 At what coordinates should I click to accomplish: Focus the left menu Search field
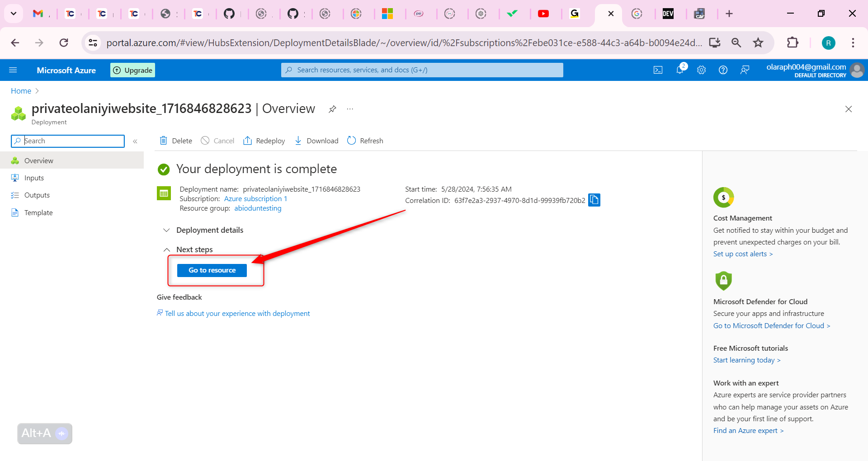tap(68, 141)
